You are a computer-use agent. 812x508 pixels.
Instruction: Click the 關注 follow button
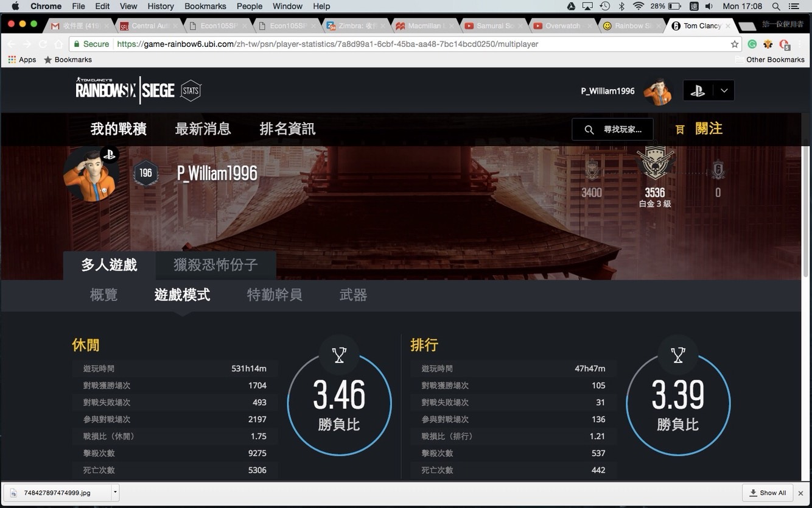click(699, 129)
